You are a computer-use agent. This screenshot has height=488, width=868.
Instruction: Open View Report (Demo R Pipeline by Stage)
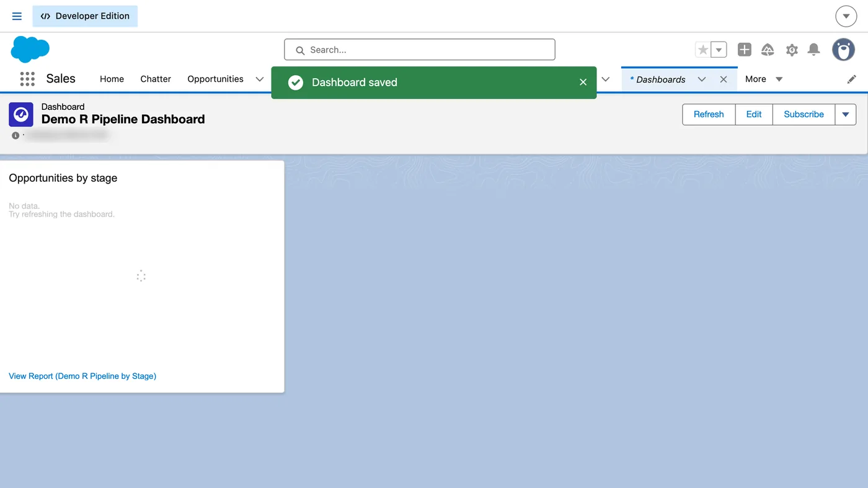click(x=82, y=376)
